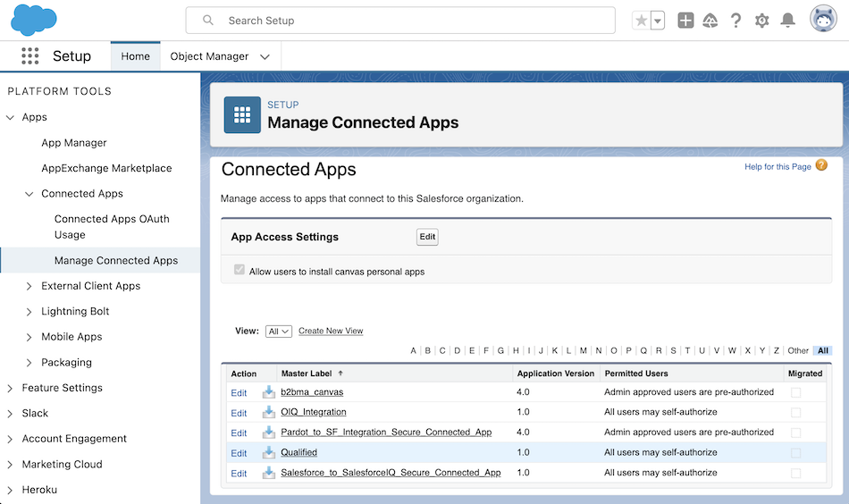
Task: Click the orange help icon beside Help for this Page
Action: click(821, 165)
